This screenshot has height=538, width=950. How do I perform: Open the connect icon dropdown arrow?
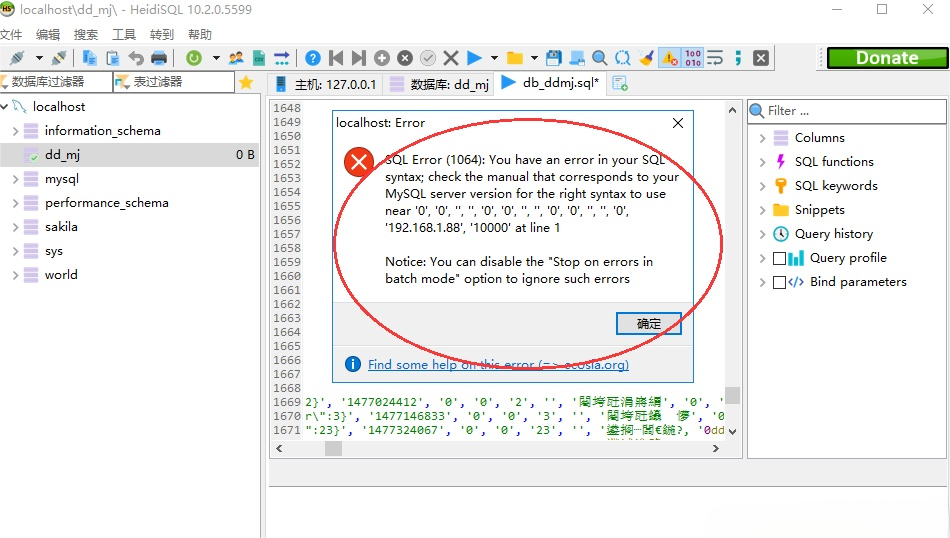tap(39, 58)
